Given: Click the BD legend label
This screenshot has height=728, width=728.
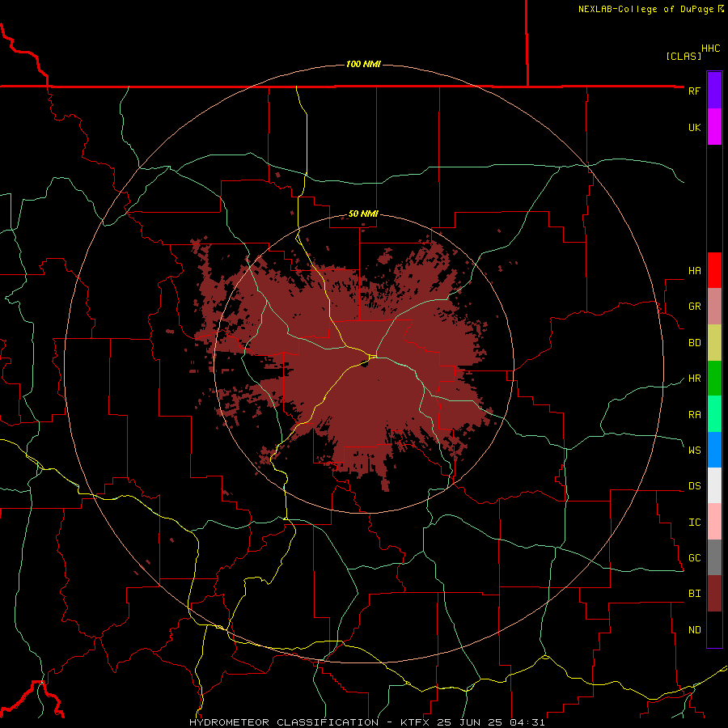Looking at the screenshot, I should click(694, 343).
